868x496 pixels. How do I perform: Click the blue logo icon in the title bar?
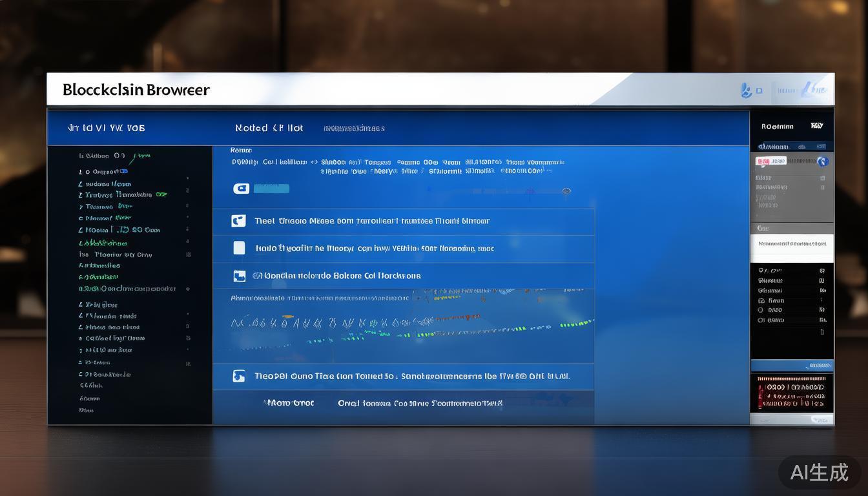(747, 90)
